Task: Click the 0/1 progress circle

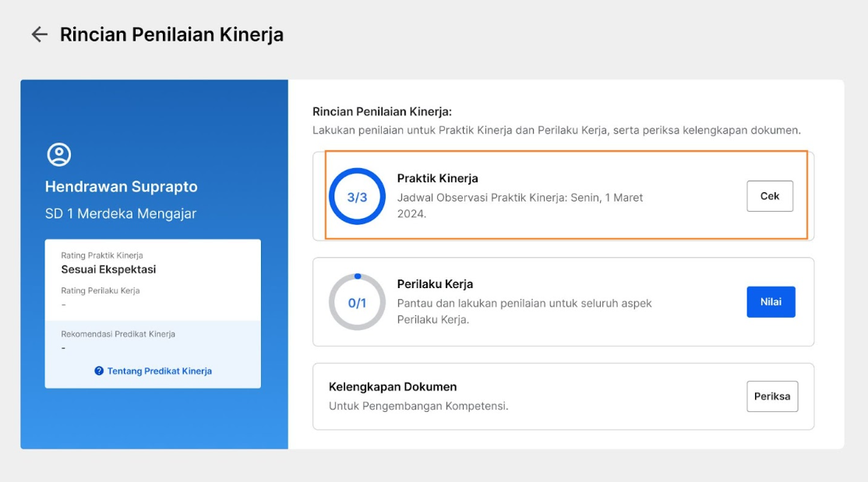Action: tap(357, 302)
